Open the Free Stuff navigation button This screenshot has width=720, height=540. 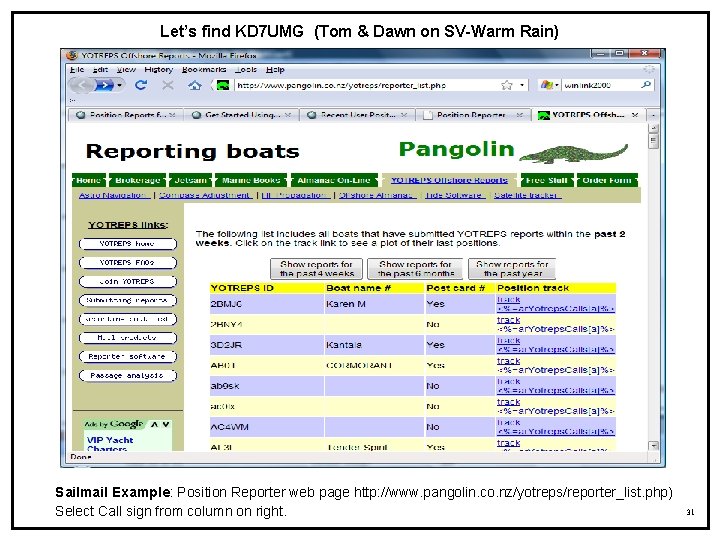(x=546, y=180)
